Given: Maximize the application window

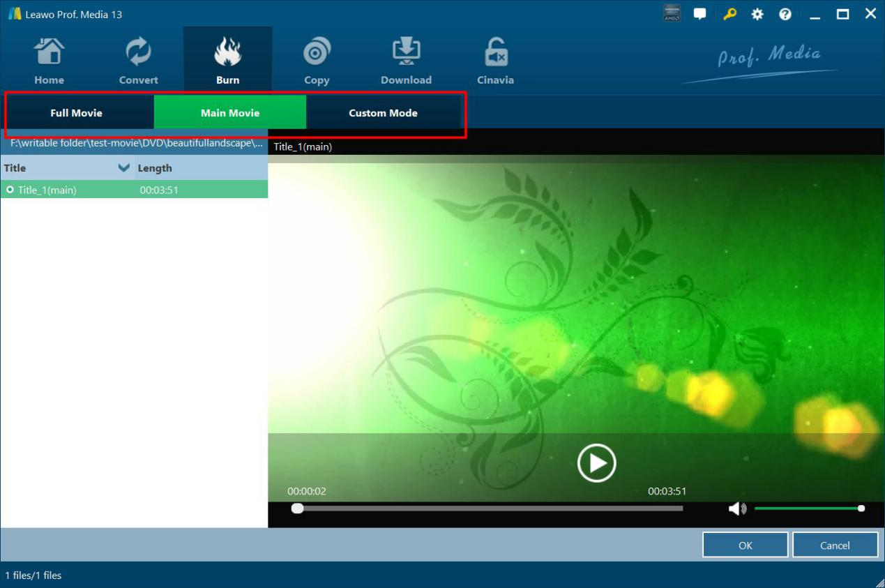Looking at the screenshot, I should [x=842, y=14].
